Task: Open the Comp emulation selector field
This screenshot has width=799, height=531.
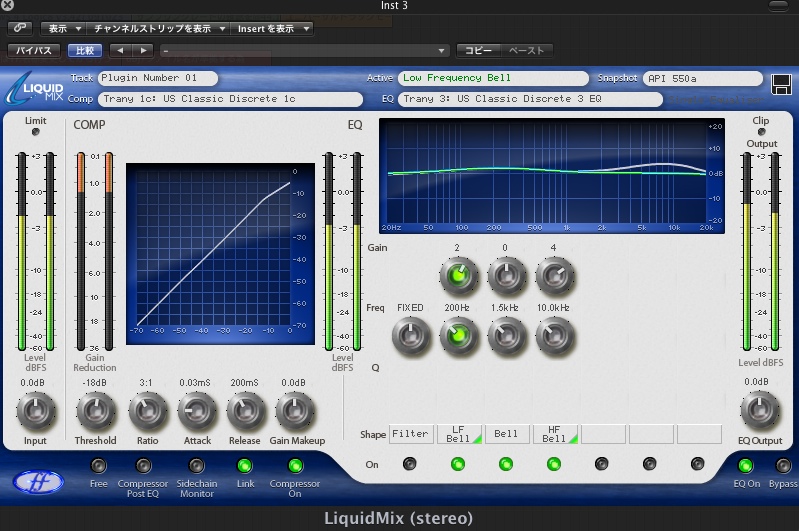Action: (230, 99)
